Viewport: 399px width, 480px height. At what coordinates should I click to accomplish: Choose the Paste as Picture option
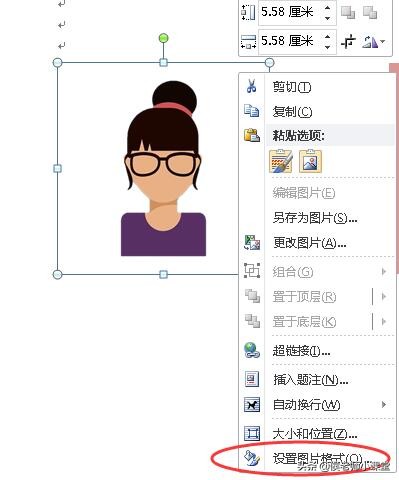pos(310,161)
